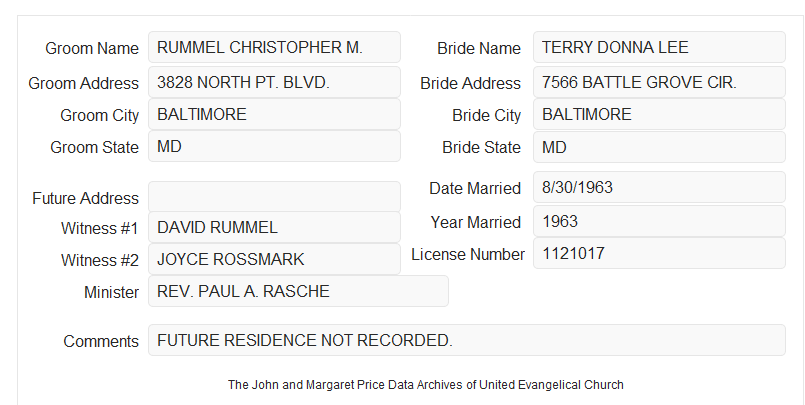Focus the Minister input field
The width and height of the screenshot is (805, 405).
[x=298, y=291]
